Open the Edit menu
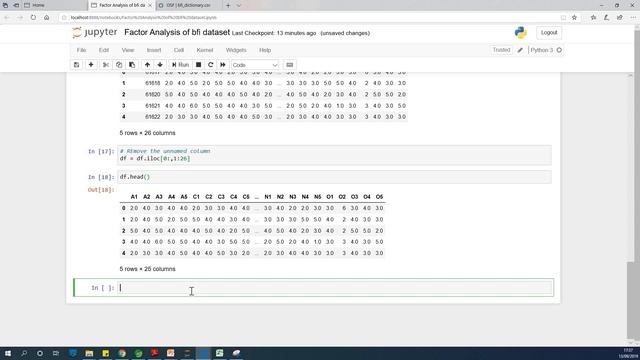 click(104, 50)
